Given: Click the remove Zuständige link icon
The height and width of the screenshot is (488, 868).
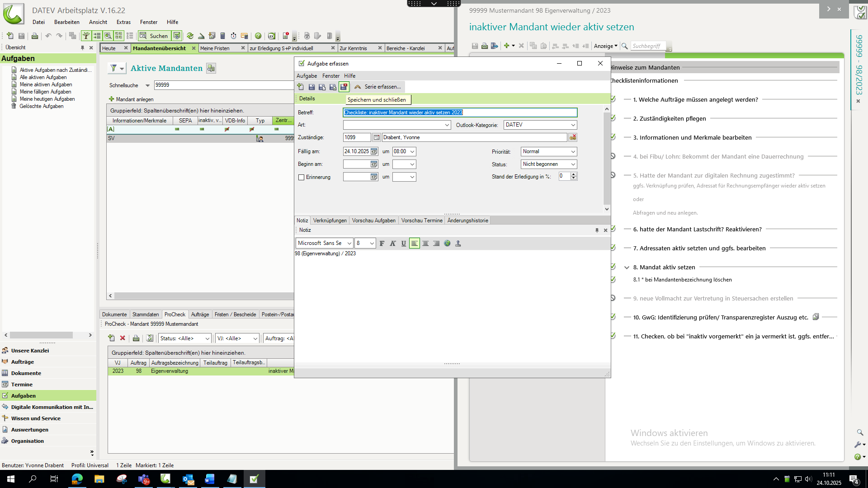Looking at the screenshot, I should [x=573, y=137].
